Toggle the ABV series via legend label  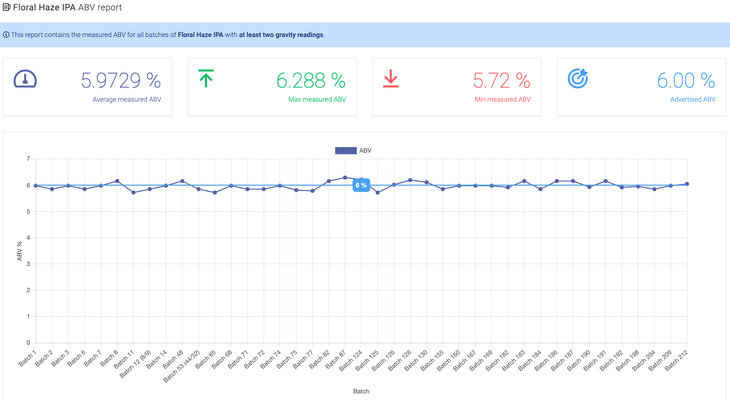click(365, 151)
